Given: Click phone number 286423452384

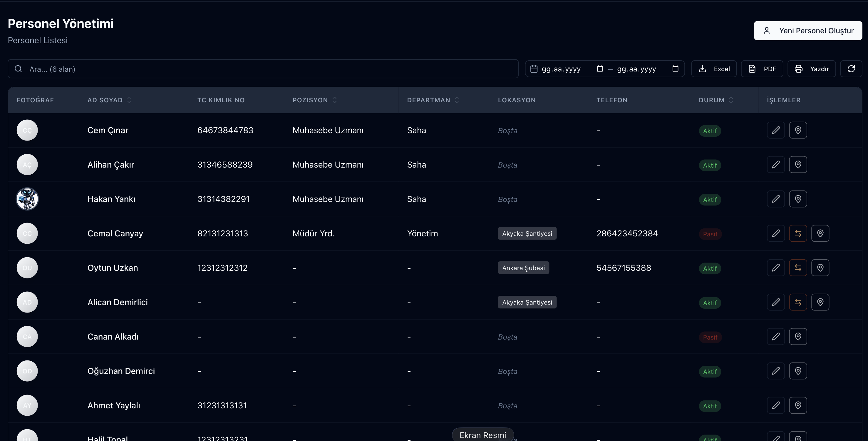Looking at the screenshot, I should coord(627,233).
